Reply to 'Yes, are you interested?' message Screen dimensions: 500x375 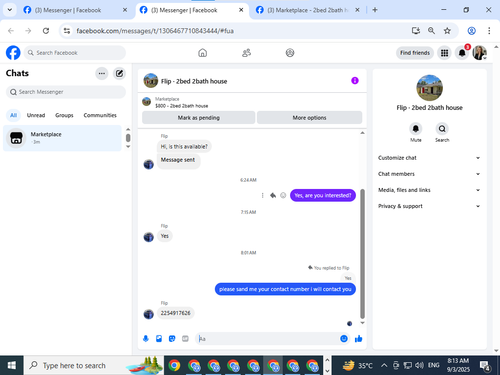[x=273, y=195]
